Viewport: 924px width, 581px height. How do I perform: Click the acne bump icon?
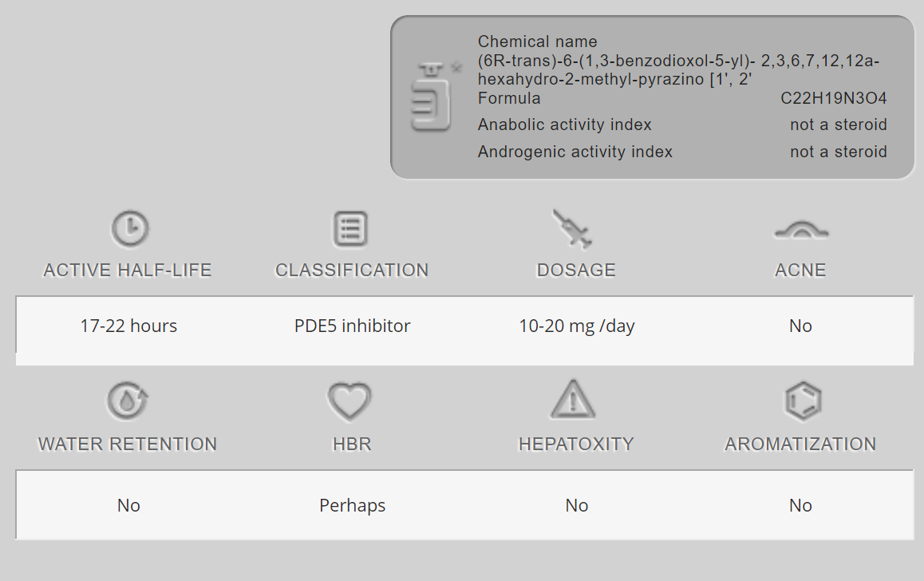tap(800, 231)
